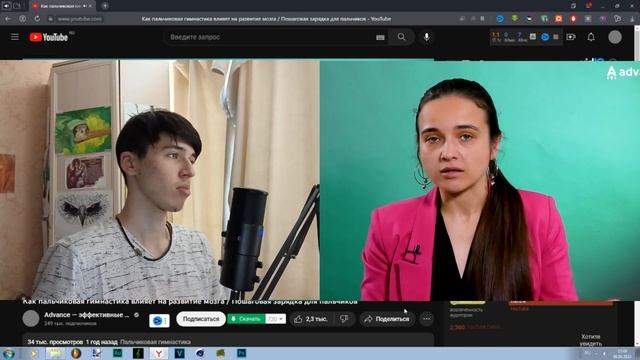Click the green Скачать download button
Image resolution: width=640 pixels, height=360 pixels.
click(247, 319)
